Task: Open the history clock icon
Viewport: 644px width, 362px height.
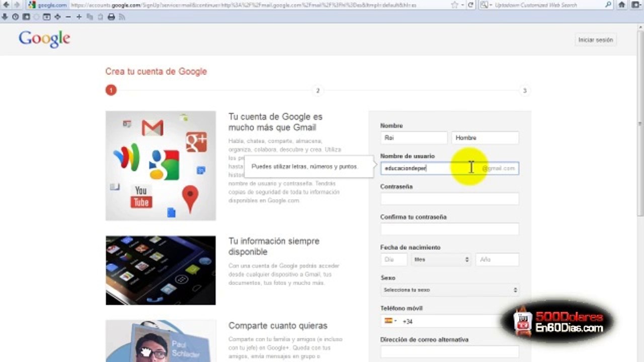Action: coord(15,17)
